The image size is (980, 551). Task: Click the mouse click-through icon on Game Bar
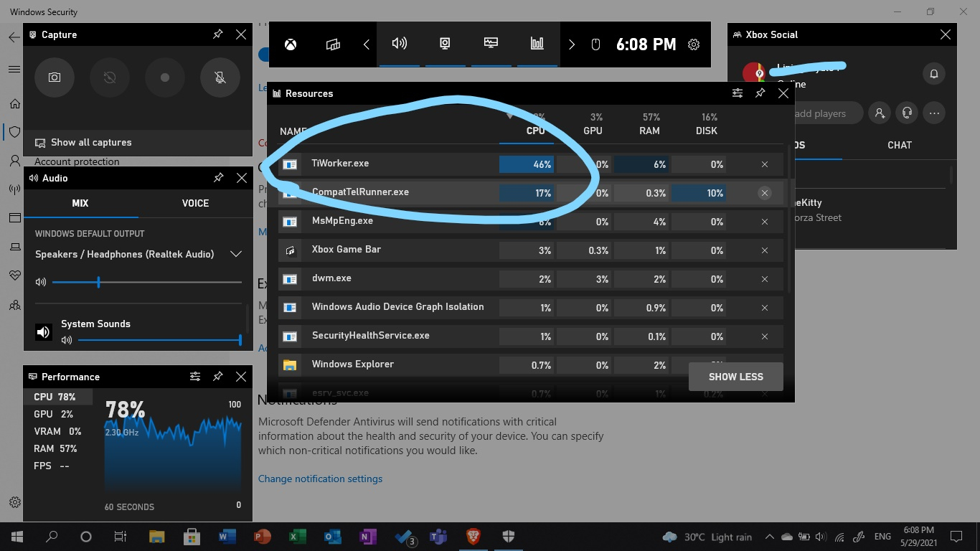coord(595,44)
